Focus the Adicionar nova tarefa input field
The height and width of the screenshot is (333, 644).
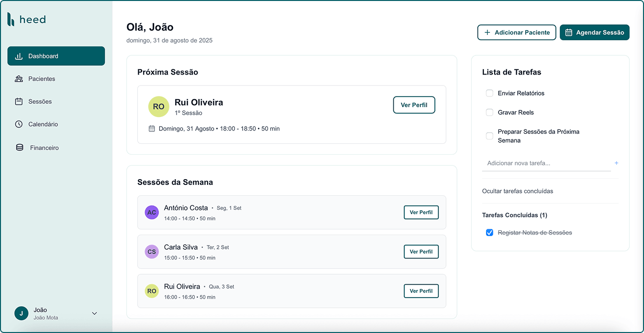(x=545, y=163)
